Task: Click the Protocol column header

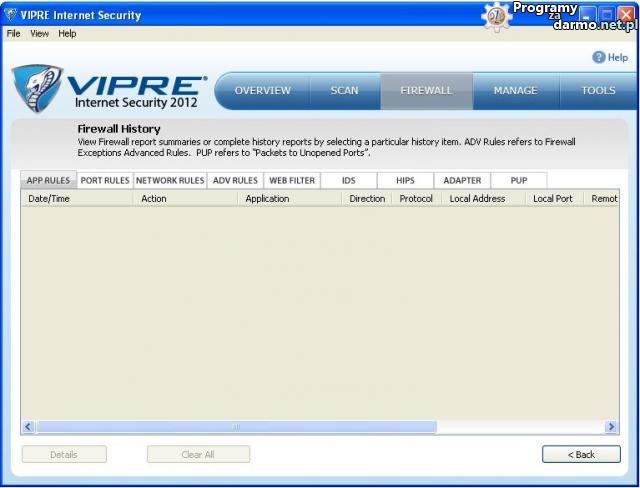Action: (x=416, y=199)
